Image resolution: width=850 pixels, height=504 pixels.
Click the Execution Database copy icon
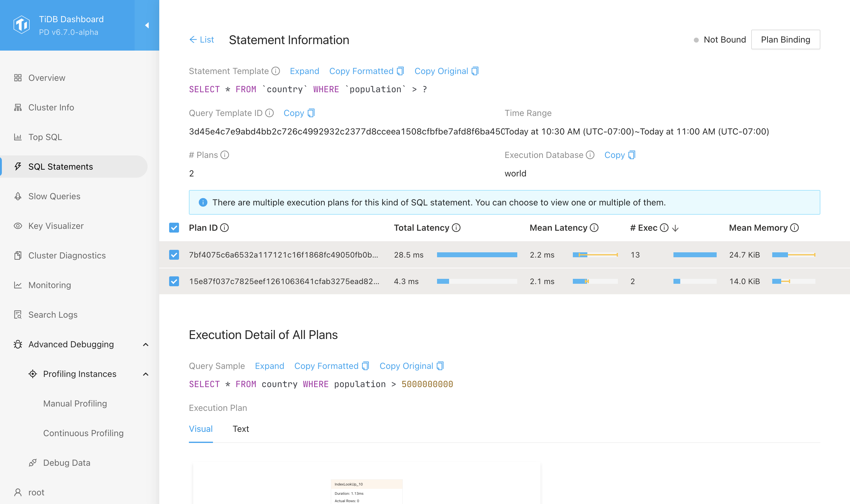(x=631, y=155)
